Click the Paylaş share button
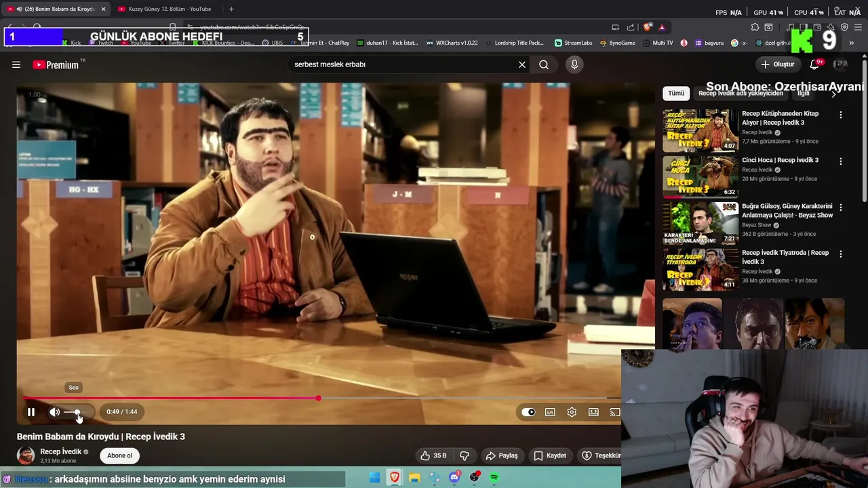Image resolution: width=868 pixels, height=488 pixels. [502, 455]
